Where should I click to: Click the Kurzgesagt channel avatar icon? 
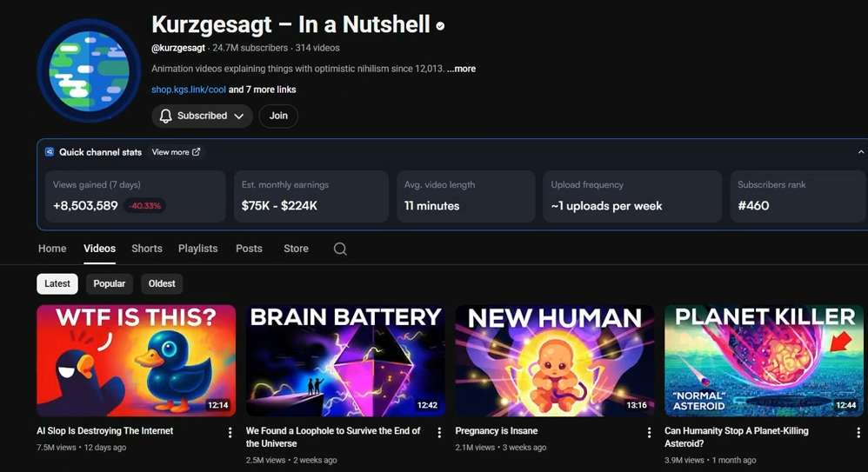(88, 71)
